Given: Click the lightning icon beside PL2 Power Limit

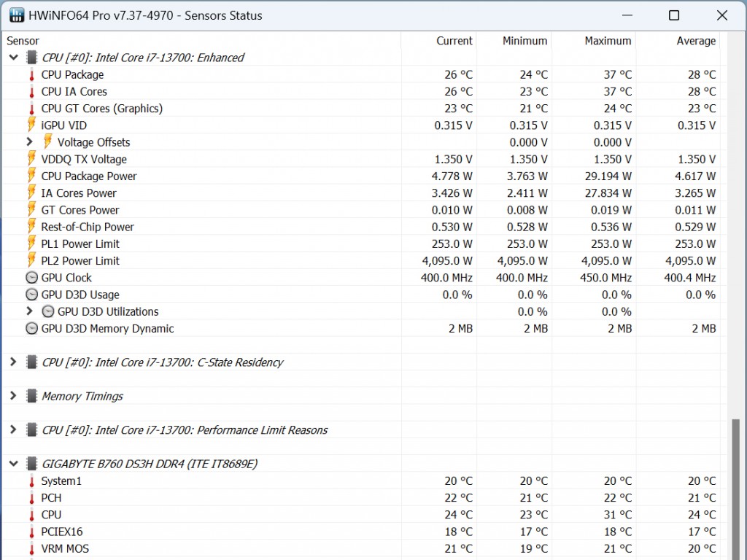Looking at the screenshot, I should click(31, 260).
